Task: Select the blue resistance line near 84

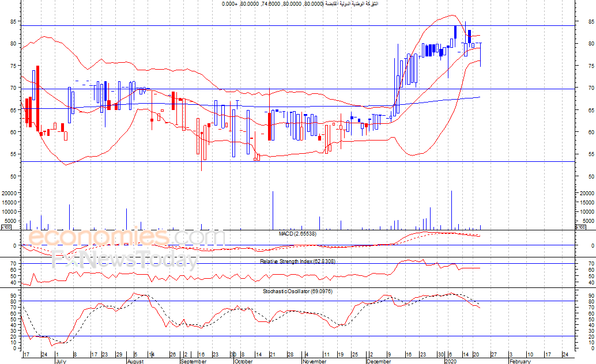Action: [x=298, y=26]
